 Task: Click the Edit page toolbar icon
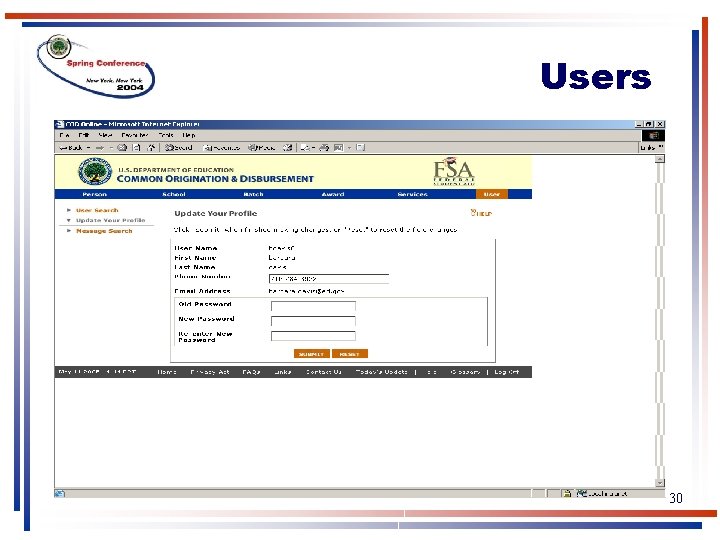(338, 148)
